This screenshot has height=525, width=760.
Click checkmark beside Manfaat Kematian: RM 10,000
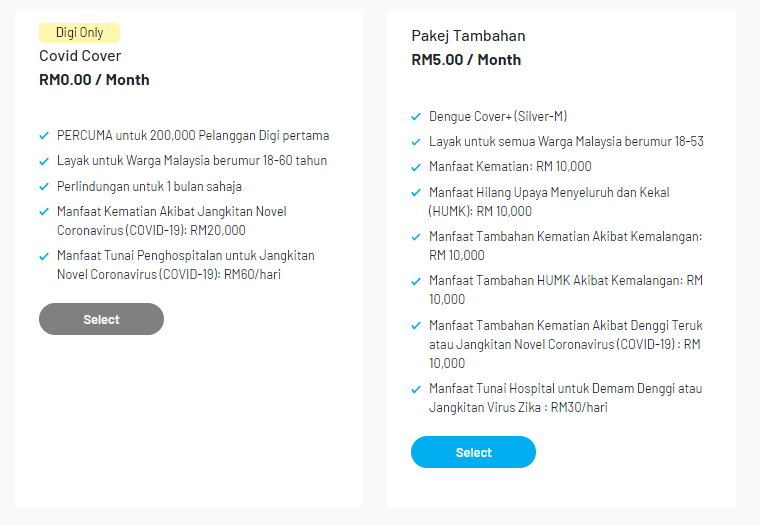[x=416, y=167]
